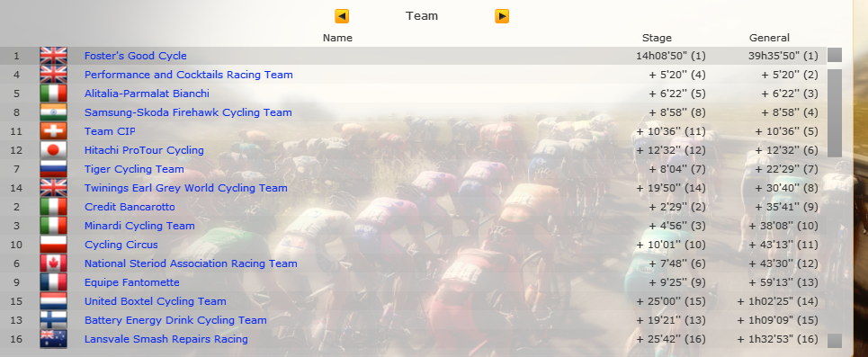Click the Russian flag beside Tiger Cycling Team
The image size is (868, 357).
tap(53, 169)
